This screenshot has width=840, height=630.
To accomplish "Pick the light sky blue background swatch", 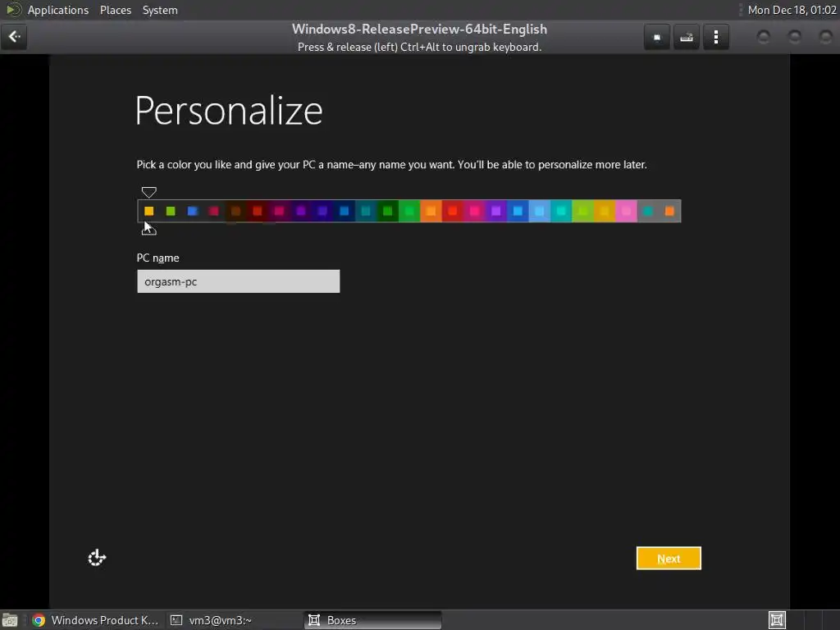I will click(540, 211).
